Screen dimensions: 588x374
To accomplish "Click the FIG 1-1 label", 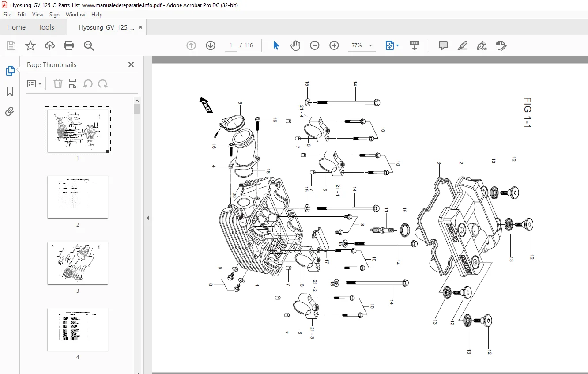I will [528, 113].
